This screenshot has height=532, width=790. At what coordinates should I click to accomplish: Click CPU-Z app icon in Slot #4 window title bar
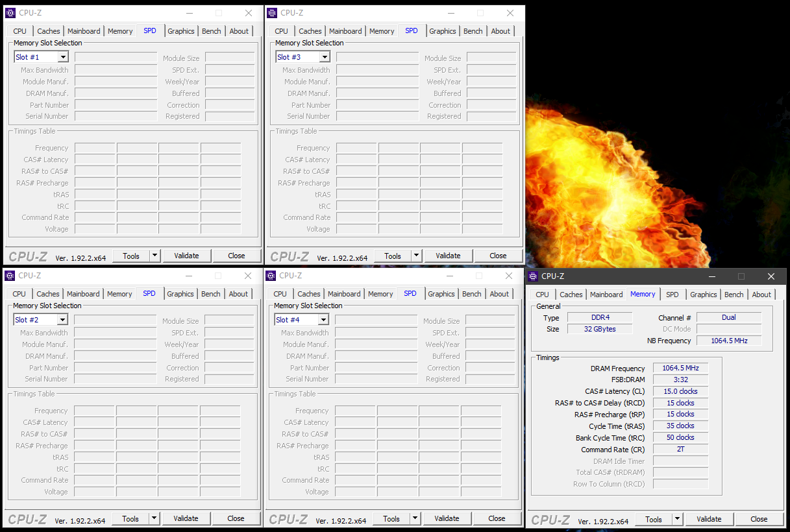[271, 276]
